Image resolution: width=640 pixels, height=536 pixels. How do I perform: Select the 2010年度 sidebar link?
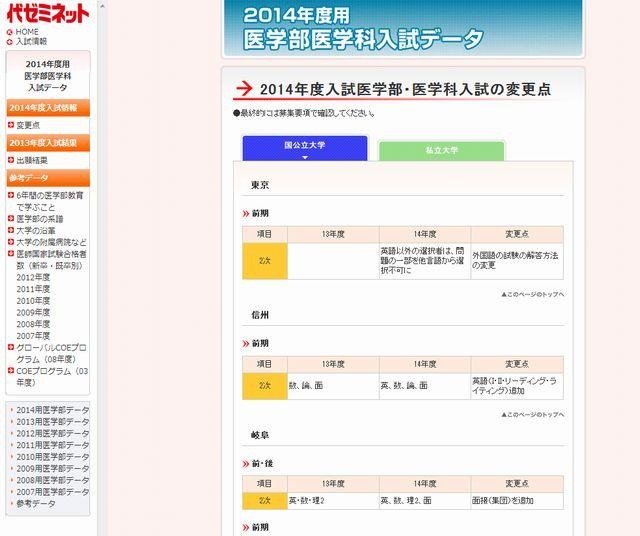tap(33, 301)
